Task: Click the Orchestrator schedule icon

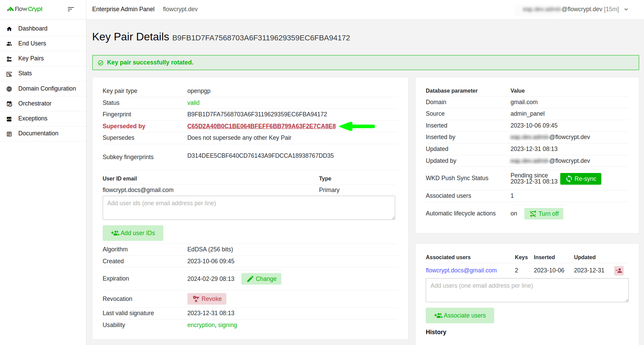Action: 9,104
